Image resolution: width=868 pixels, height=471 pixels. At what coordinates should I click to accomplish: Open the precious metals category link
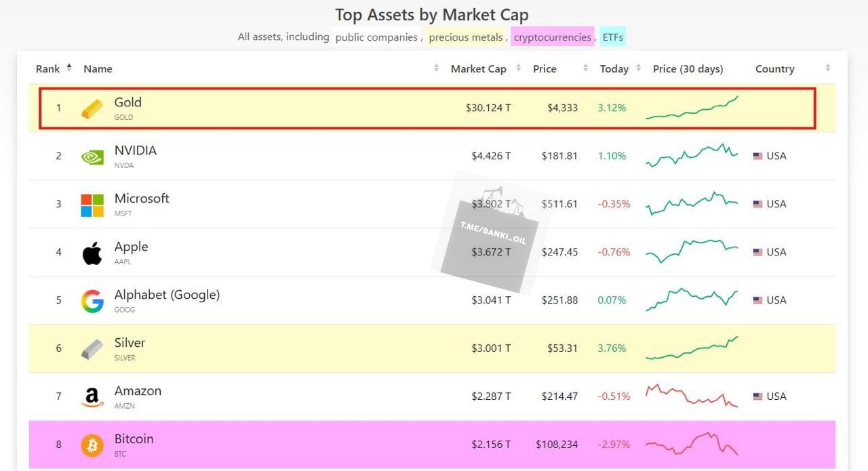pyautogui.click(x=466, y=37)
